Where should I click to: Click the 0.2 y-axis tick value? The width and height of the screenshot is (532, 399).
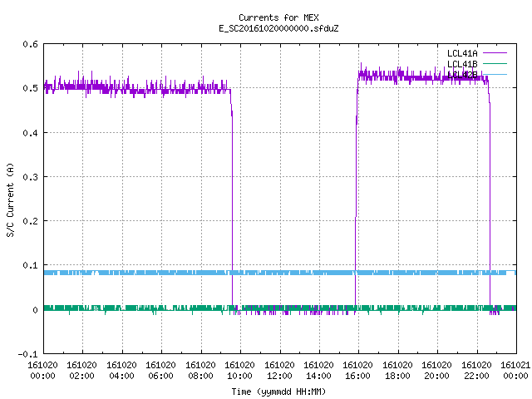30,221
